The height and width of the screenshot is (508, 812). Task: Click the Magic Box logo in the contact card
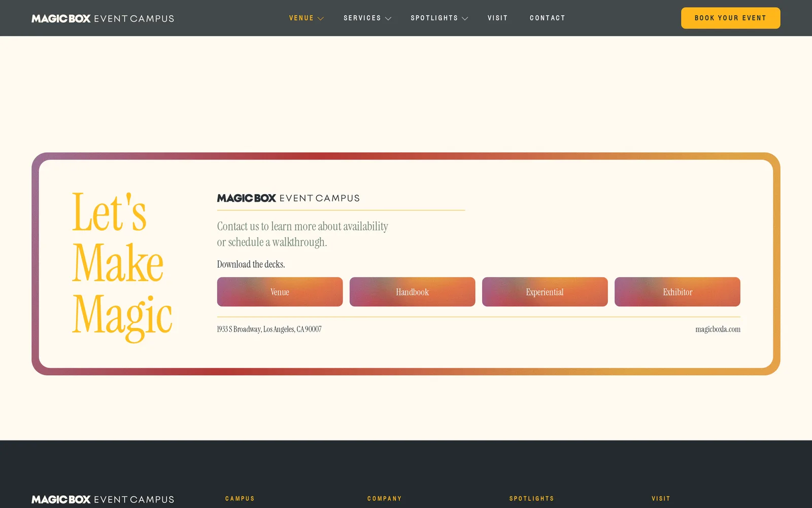pyautogui.click(x=288, y=198)
